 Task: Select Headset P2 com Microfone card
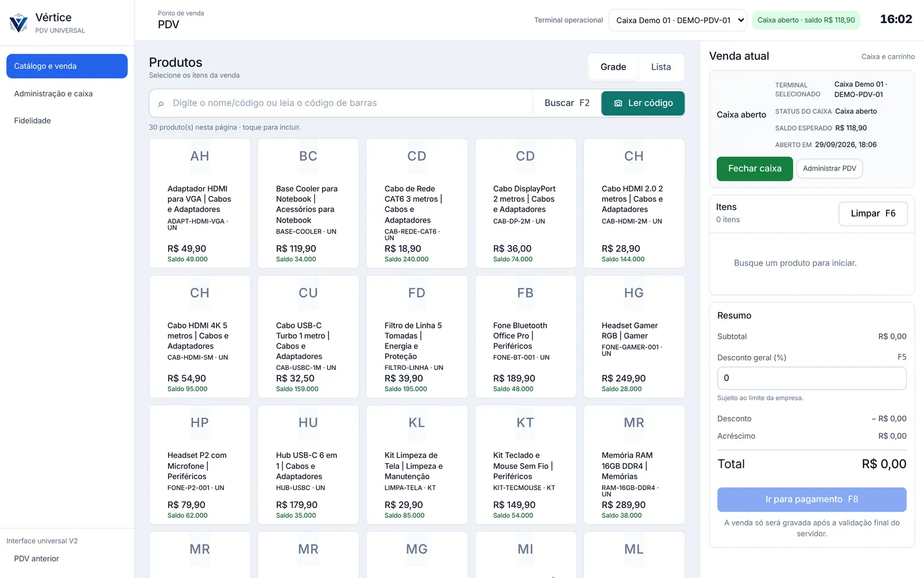coord(200,465)
